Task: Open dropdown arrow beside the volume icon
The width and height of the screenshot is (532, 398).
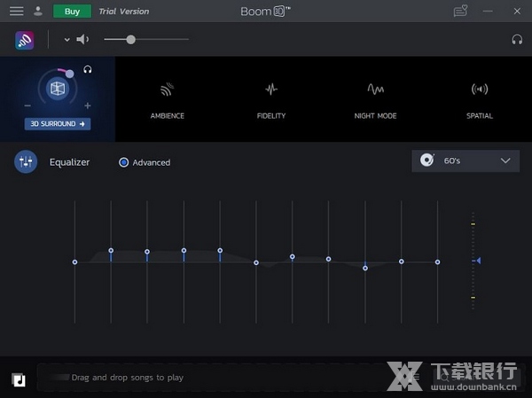Action: pos(66,40)
